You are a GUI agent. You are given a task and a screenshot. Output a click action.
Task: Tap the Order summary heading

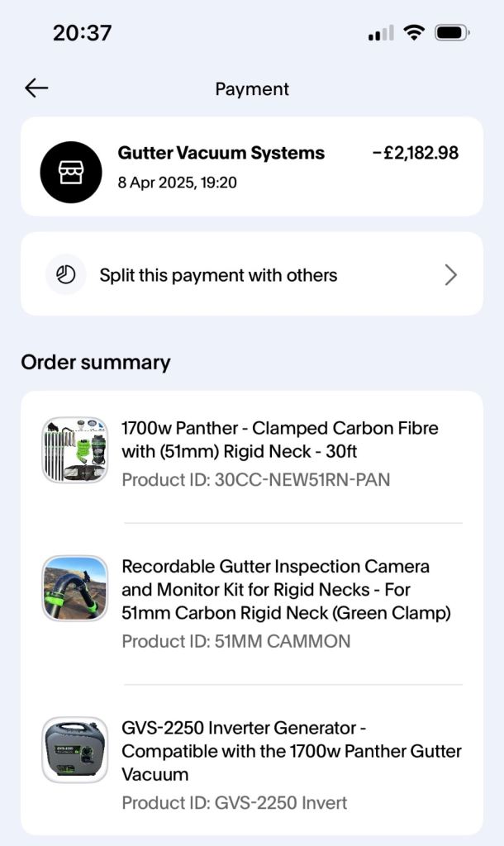(96, 362)
